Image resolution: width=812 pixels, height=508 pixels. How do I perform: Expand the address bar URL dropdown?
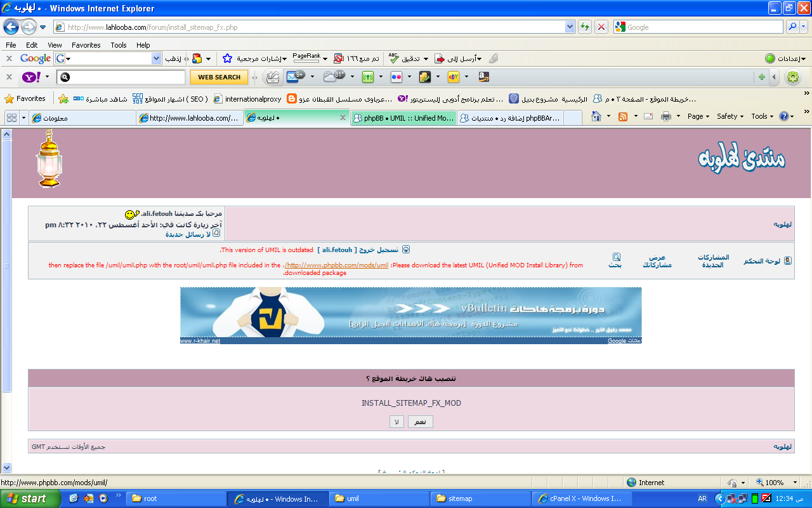tap(570, 27)
